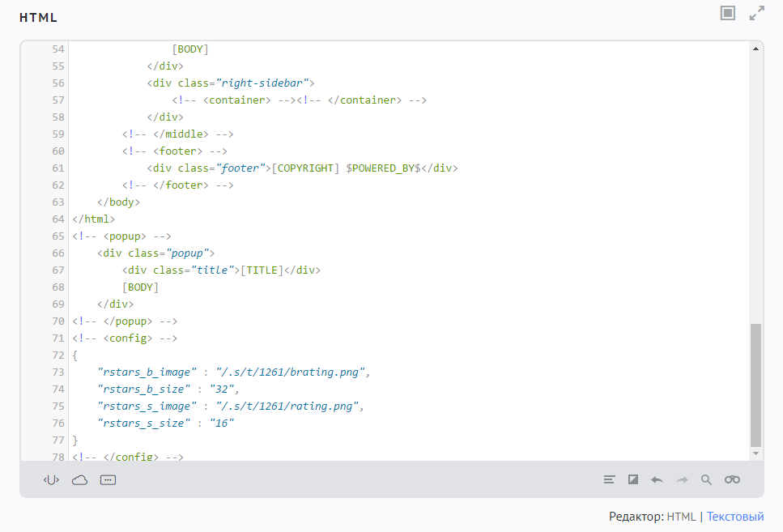
Task: Click the uCoz code tags icon
Action: (51, 479)
